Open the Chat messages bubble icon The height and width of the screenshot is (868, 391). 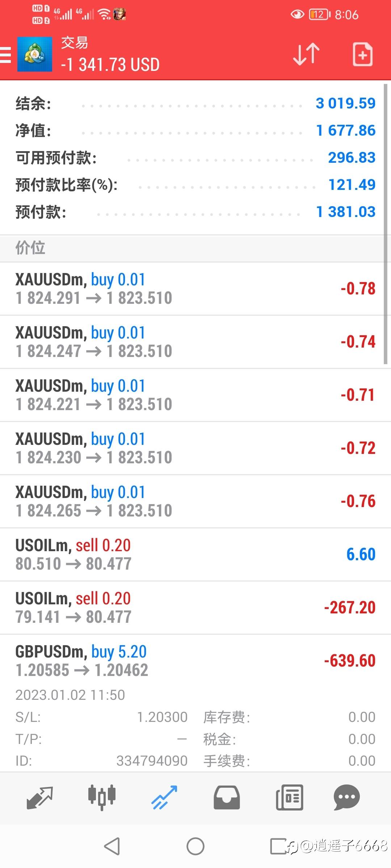[346, 797]
